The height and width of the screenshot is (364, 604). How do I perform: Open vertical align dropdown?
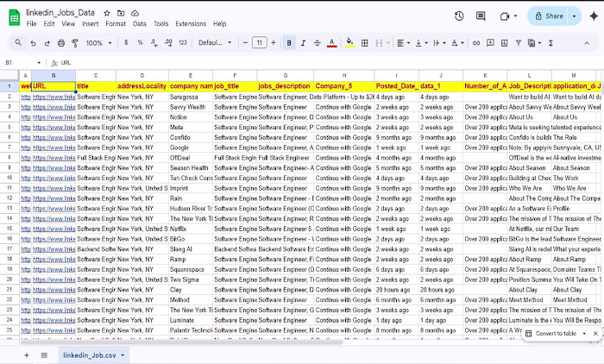pos(421,43)
